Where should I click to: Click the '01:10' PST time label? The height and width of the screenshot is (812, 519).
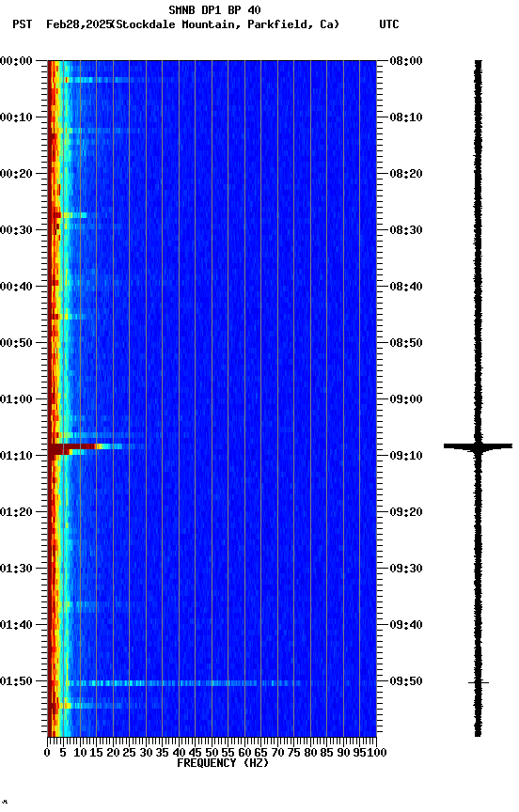pos(16,456)
